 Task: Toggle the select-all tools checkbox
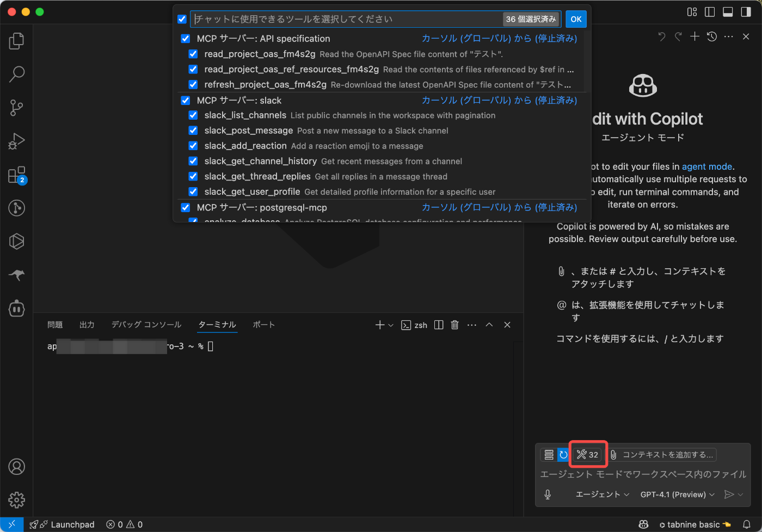(182, 19)
